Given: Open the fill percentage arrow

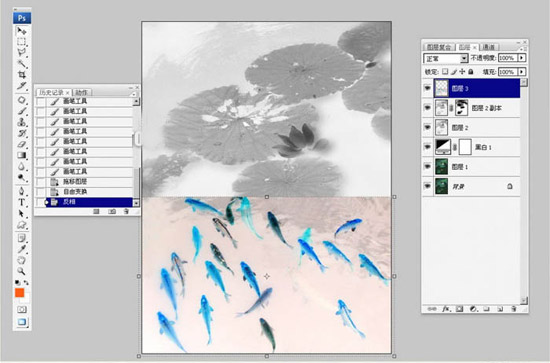Looking at the screenshot, I should click(522, 72).
